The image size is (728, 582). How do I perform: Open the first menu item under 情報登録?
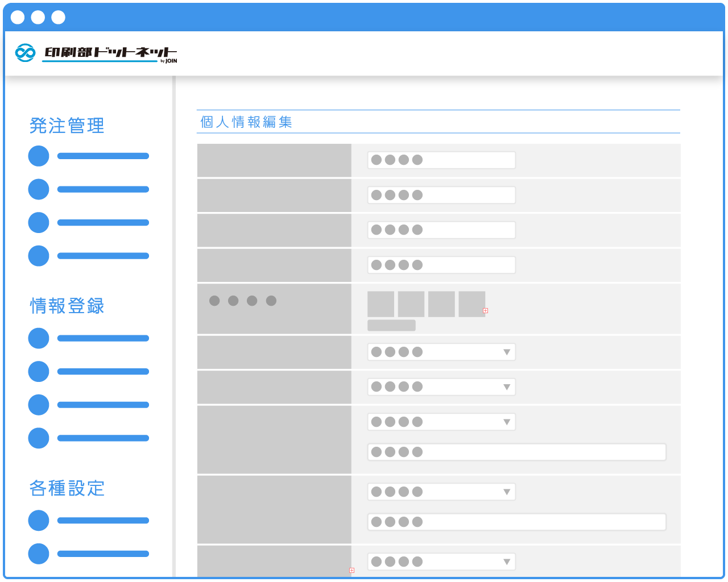point(89,338)
